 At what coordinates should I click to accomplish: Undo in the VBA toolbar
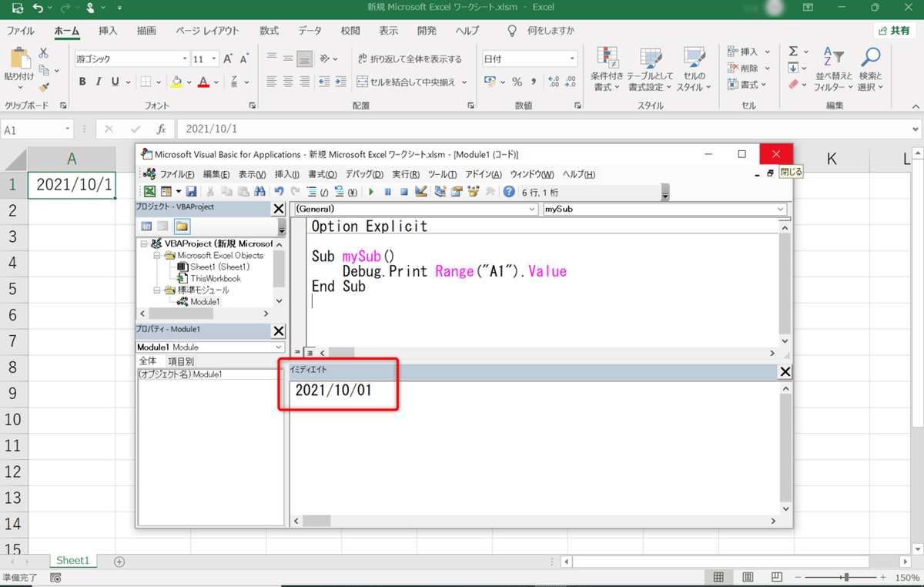tap(280, 192)
